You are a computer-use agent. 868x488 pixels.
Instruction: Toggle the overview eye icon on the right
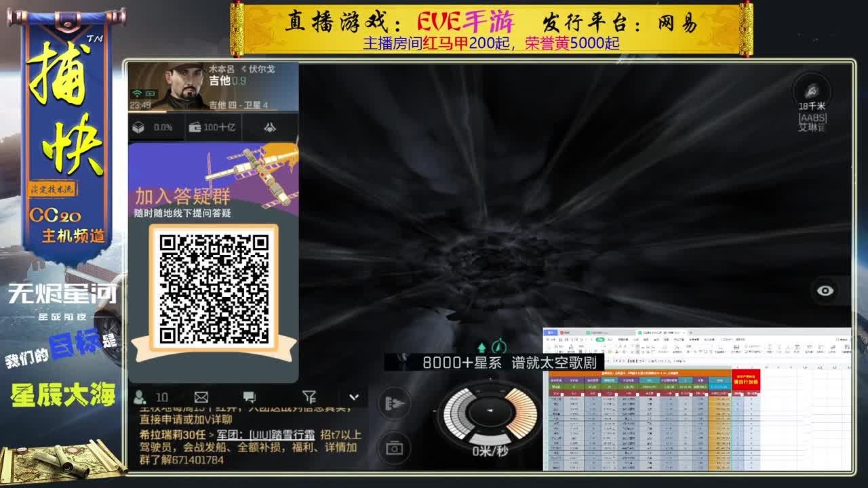[x=824, y=289]
